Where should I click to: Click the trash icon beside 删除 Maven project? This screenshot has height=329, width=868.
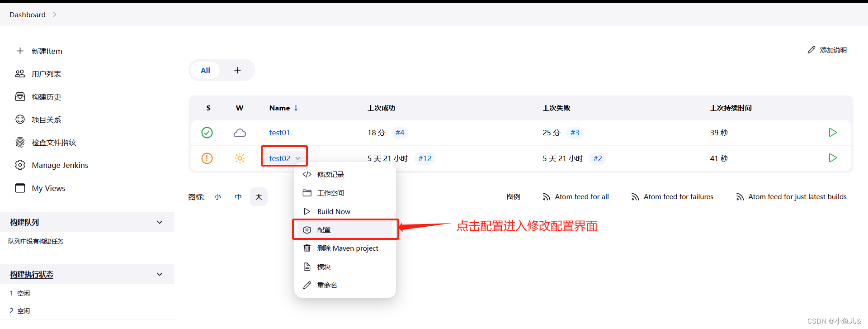(x=307, y=248)
